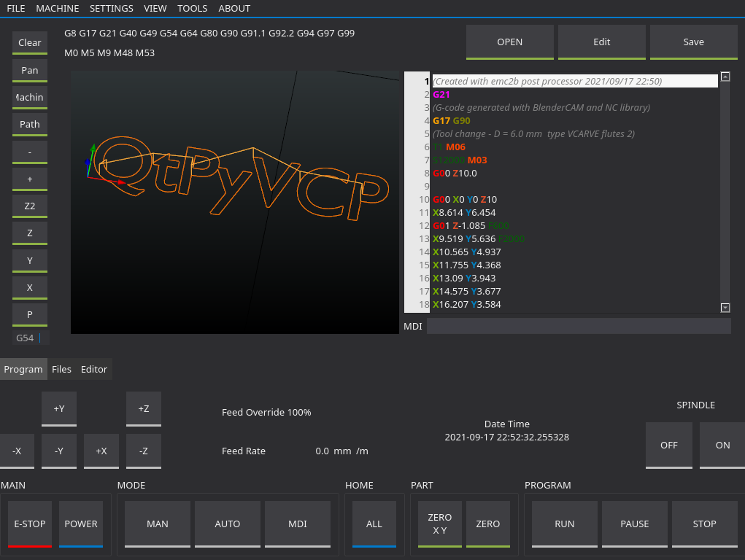Image resolution: width=745 pixels, height=560 pixels.
Task: Zoom in with the plus button
Action: (30, 179)
